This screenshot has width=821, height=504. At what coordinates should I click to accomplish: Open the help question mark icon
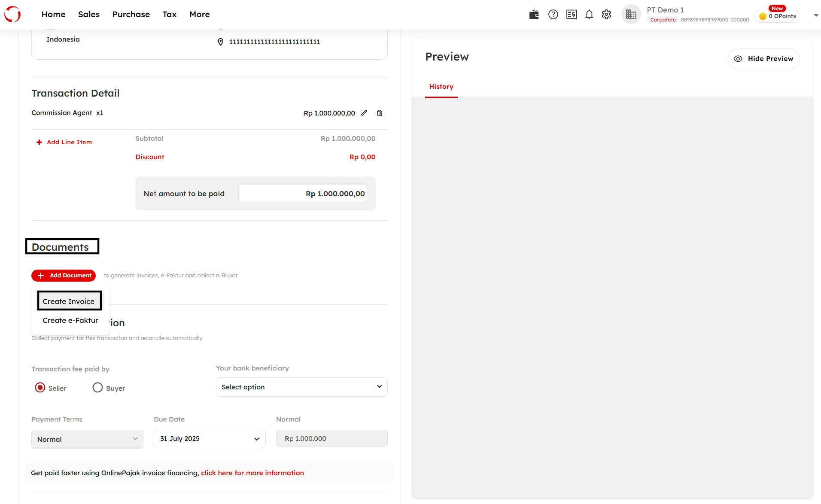click(x=553, y=15)
